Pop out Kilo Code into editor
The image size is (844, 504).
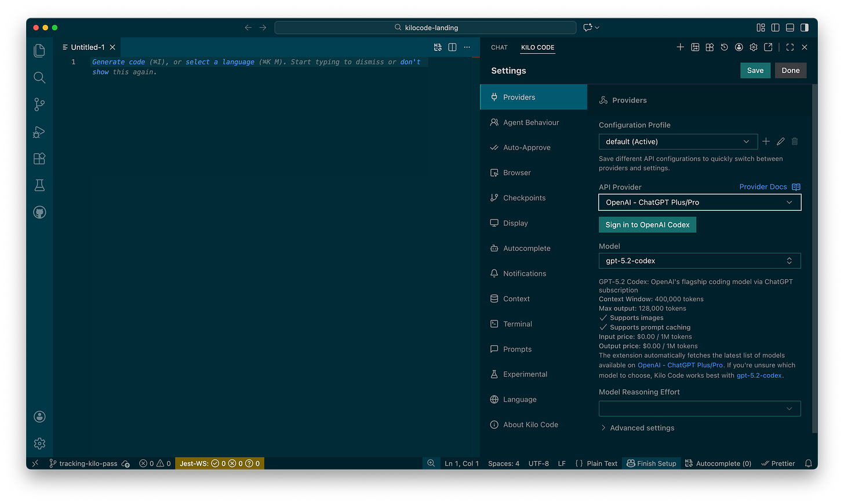click(768, 47)
